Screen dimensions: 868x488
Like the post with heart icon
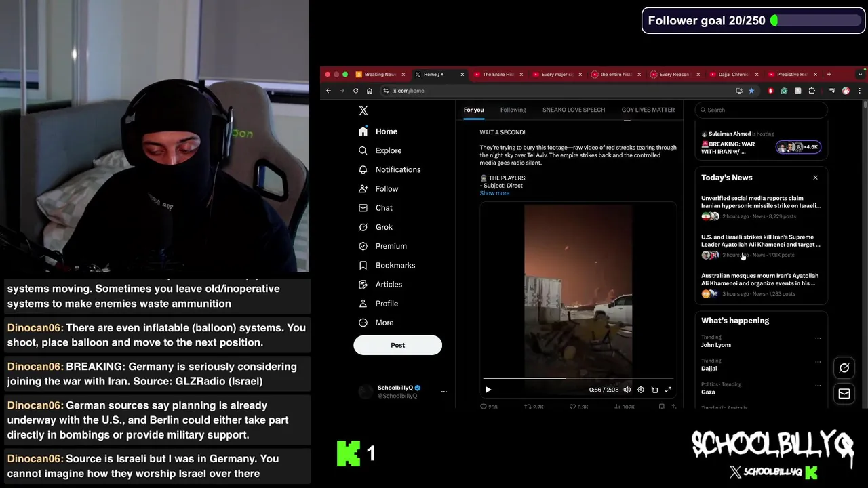[572, 407]
